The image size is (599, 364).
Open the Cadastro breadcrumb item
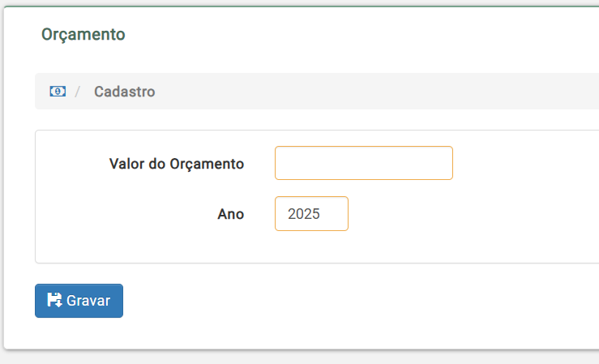125,92
